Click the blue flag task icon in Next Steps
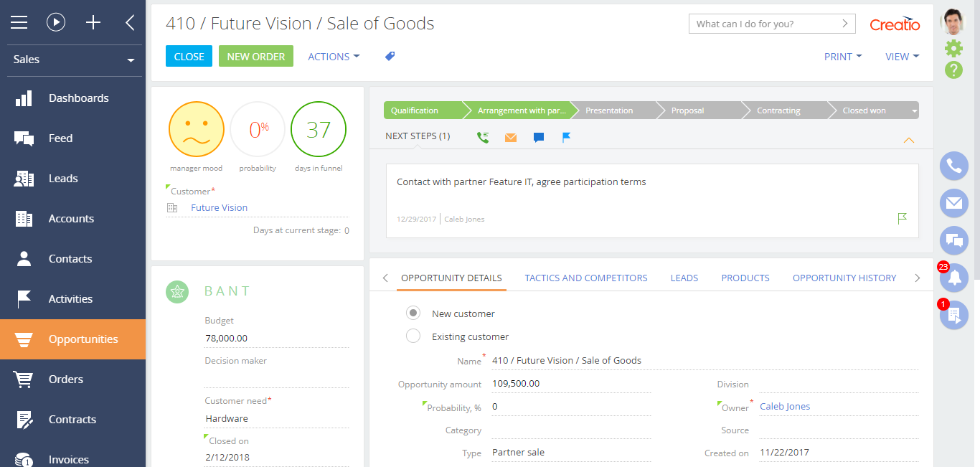The image size is (980, 467). tap(567, 137)
